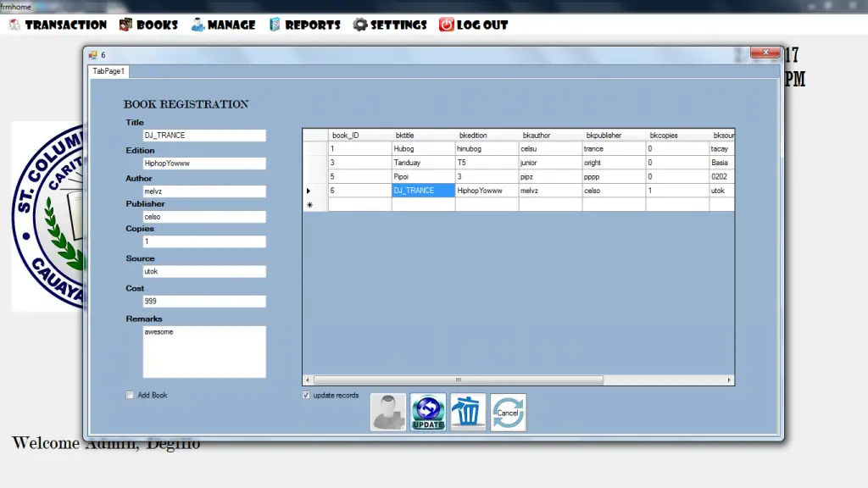Click the Cost input field
Screen dimensions: 868x488
[204, 302]
